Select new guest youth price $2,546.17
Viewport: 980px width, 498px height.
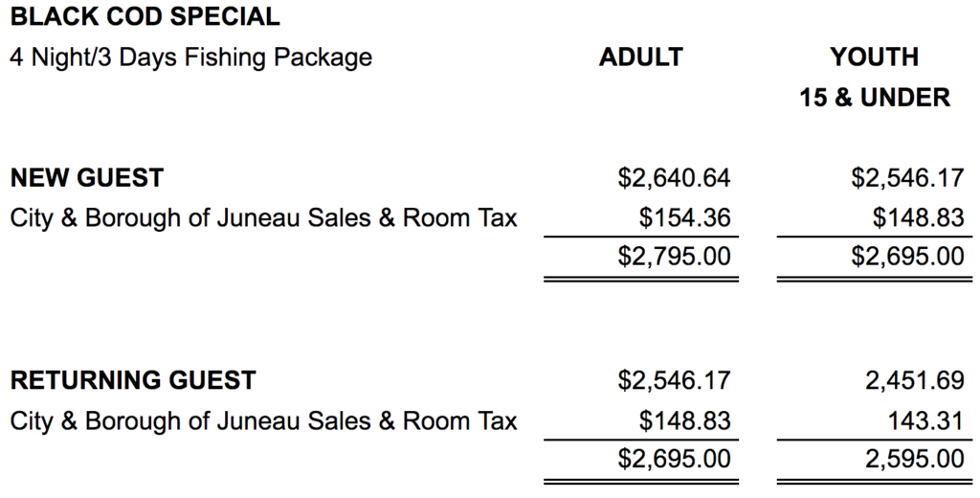point(907,178)
